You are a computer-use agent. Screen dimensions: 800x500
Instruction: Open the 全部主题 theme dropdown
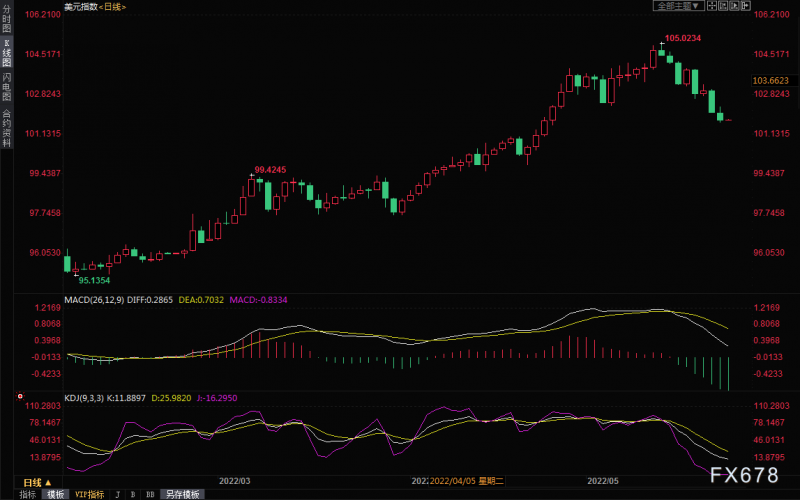coord(679,6)
